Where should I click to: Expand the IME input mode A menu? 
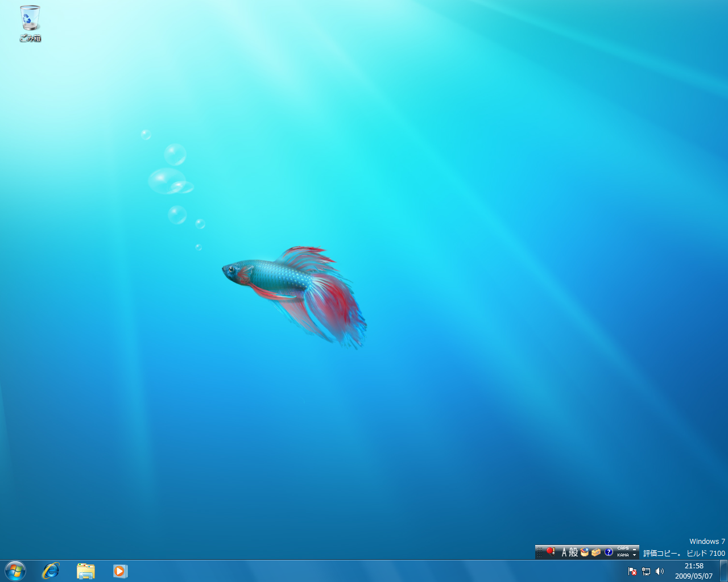(x=564, y=552)
